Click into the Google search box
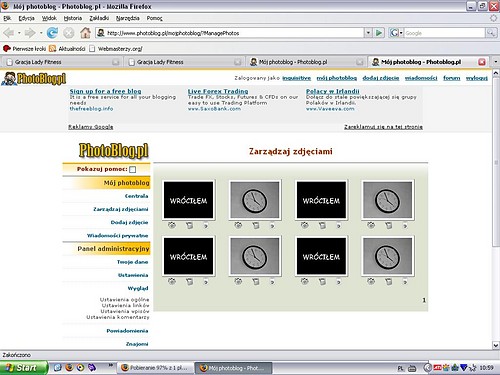Image resolution: width=500 pixels, height=375 pixels. coord(444,33)
